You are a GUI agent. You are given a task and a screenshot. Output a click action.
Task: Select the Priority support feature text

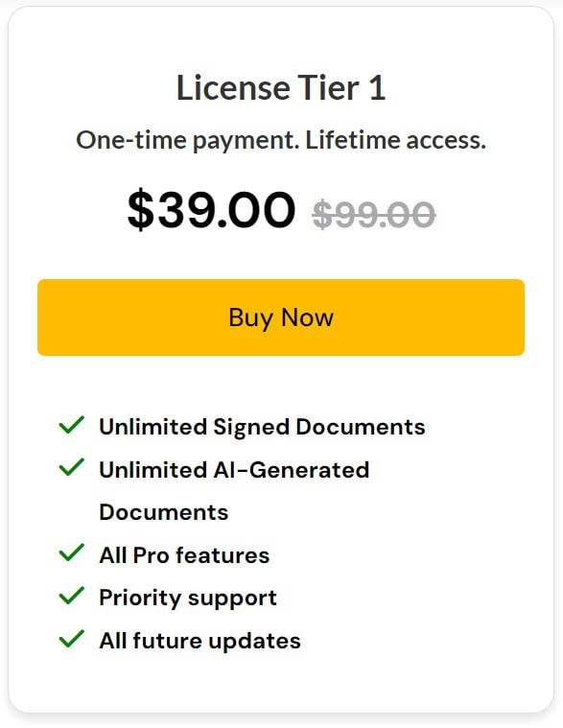pyautogui.click(x=188, y=599)
